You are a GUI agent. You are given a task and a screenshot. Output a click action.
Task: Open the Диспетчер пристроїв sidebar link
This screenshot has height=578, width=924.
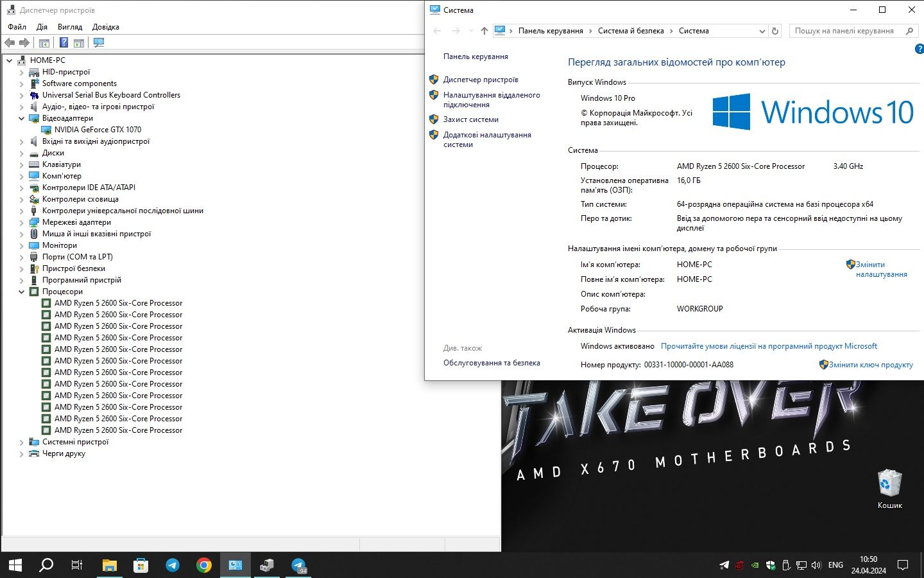point(481,80)
